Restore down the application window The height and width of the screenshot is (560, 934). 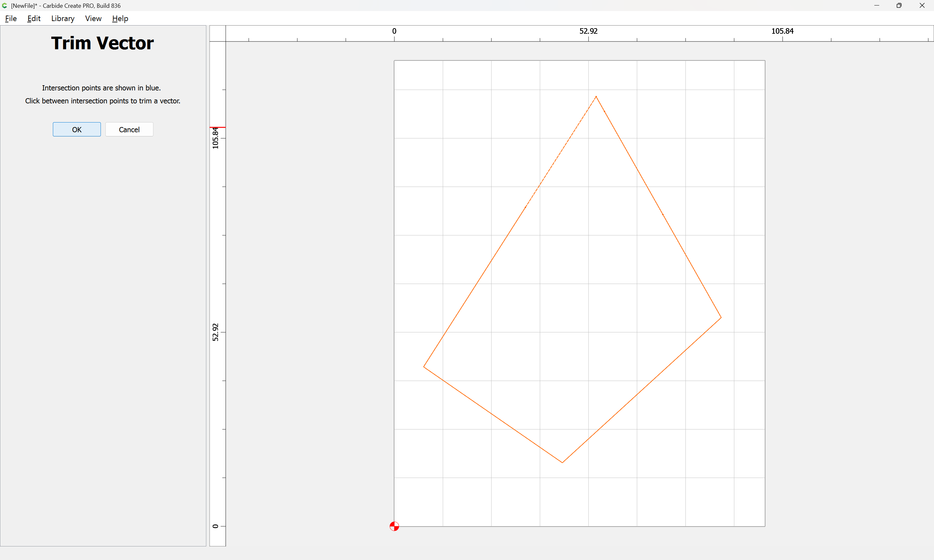click(899, 6)
